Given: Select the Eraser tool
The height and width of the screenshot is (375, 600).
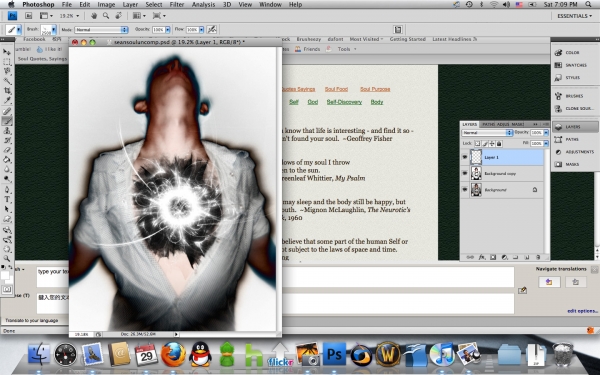Looking at the screenshot, I should pyautogui.click(x=7, y=150).
